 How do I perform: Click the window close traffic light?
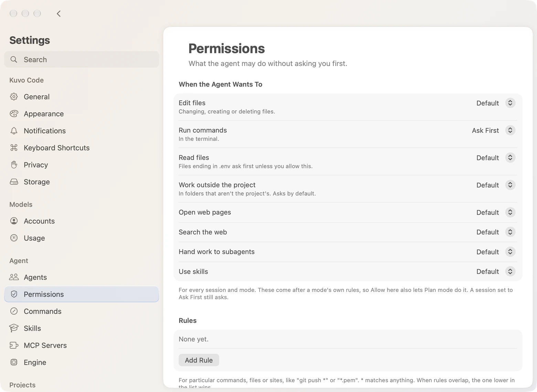pyautogui.click(x=13, y=13)
